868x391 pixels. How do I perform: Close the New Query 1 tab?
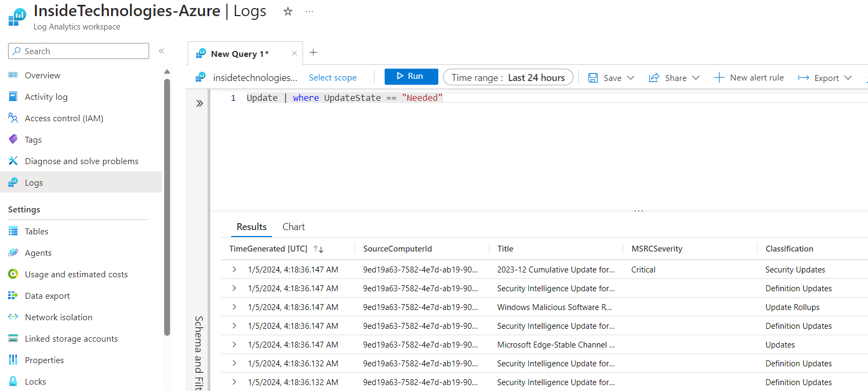click(294, 53)
